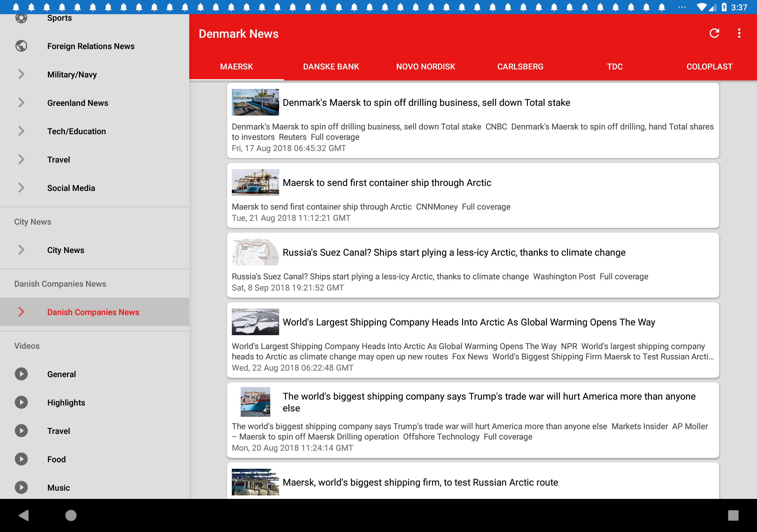Tap map thumbnail of Russia's Suez Canal article
Screen dimensions: 757x532
click(255, 252)
